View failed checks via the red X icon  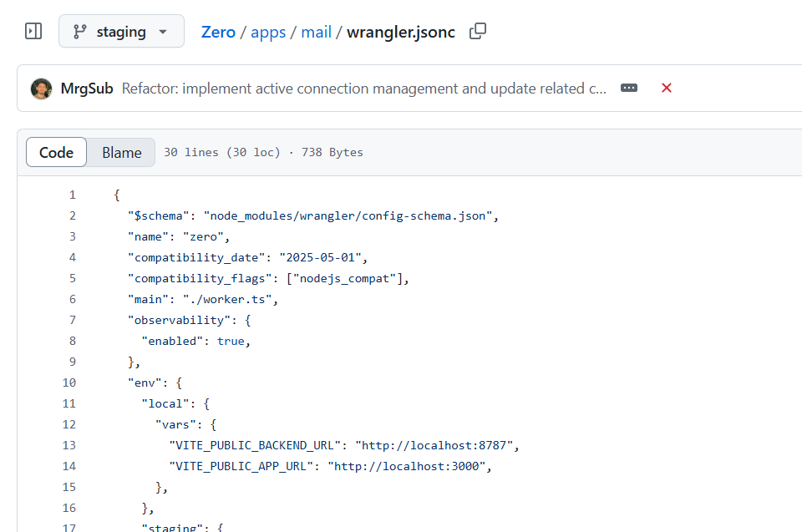[x=666, y=88]
